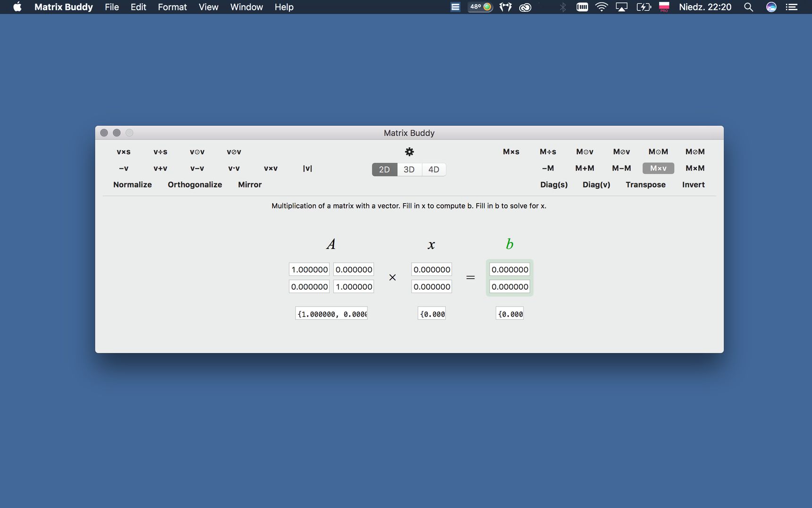Open the Notification Center list icon

792,7
